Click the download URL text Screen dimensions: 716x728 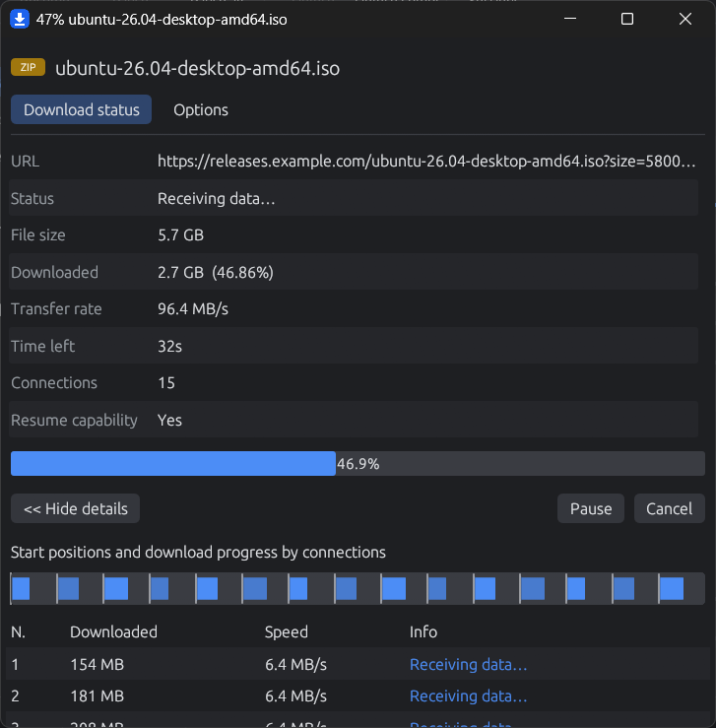coord(426,162)
